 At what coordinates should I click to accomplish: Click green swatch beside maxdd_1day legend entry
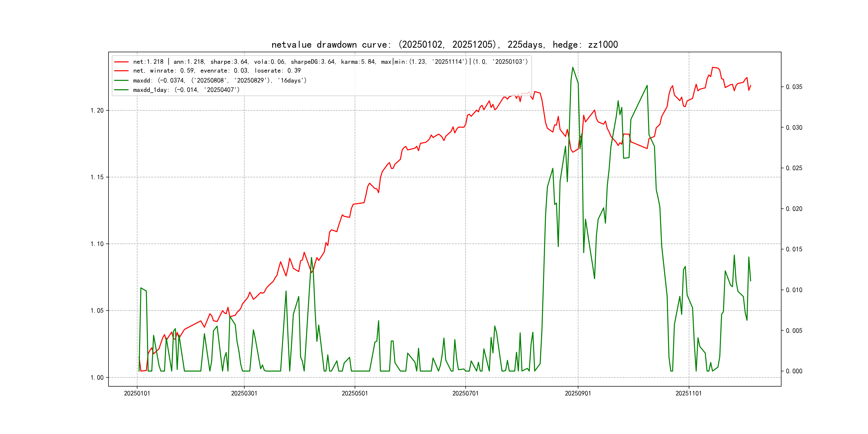[x=121, y=90]
